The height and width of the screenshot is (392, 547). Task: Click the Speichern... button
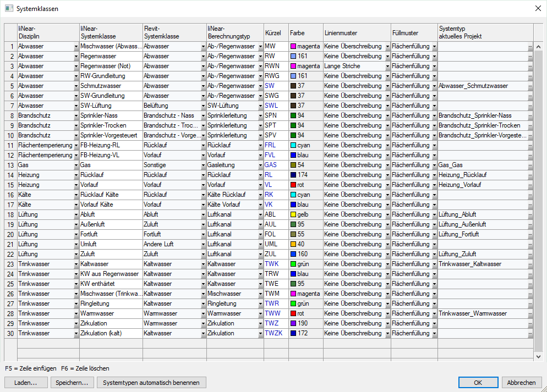(x=72, y=382)
